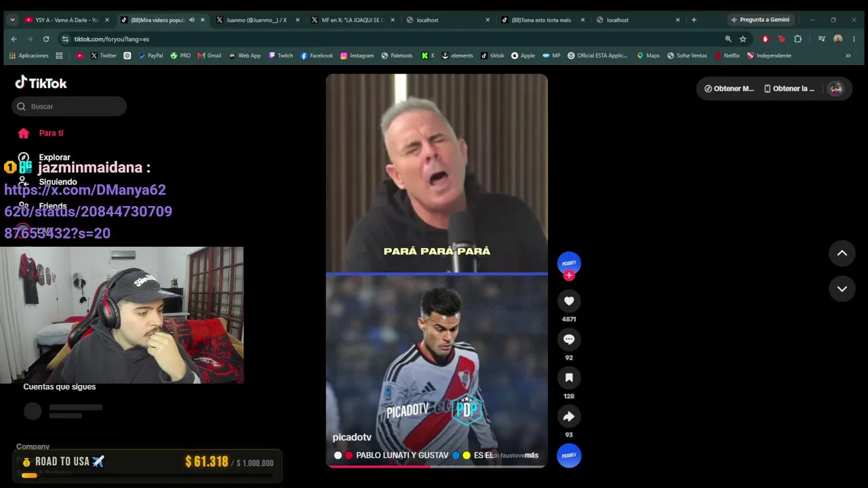Open the YouTube icon bookmark

click(x=80, y=56)
